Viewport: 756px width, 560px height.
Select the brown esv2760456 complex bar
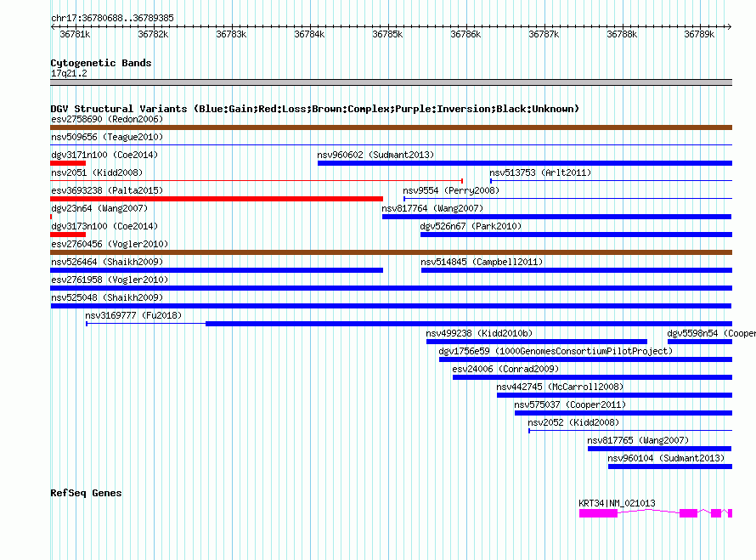tap(391, 252)
